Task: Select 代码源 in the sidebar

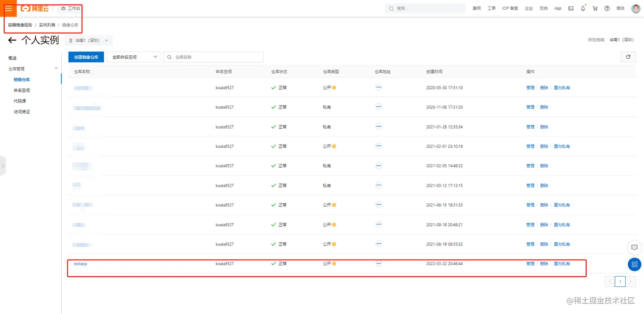Action: pyautogui.click(x=20, y=101)
